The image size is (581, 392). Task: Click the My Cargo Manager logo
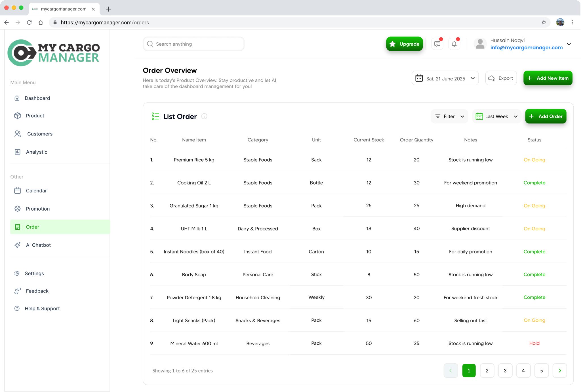coord(54,53)
